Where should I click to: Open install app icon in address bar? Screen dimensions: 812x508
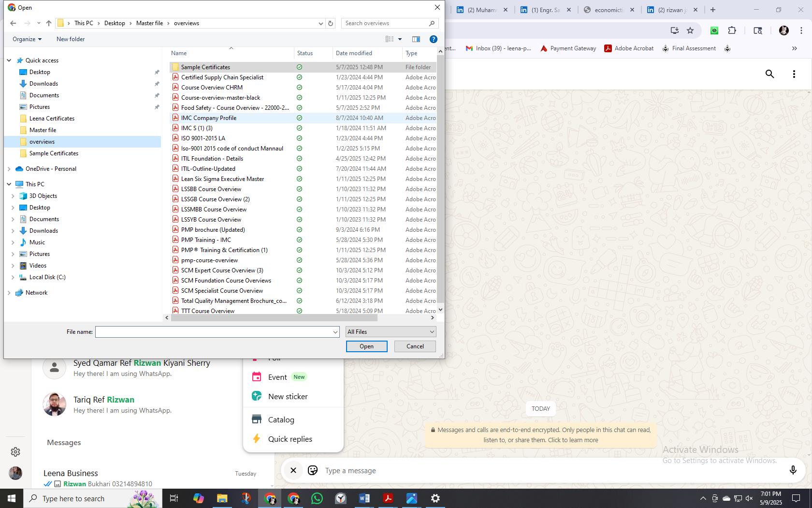674,30
